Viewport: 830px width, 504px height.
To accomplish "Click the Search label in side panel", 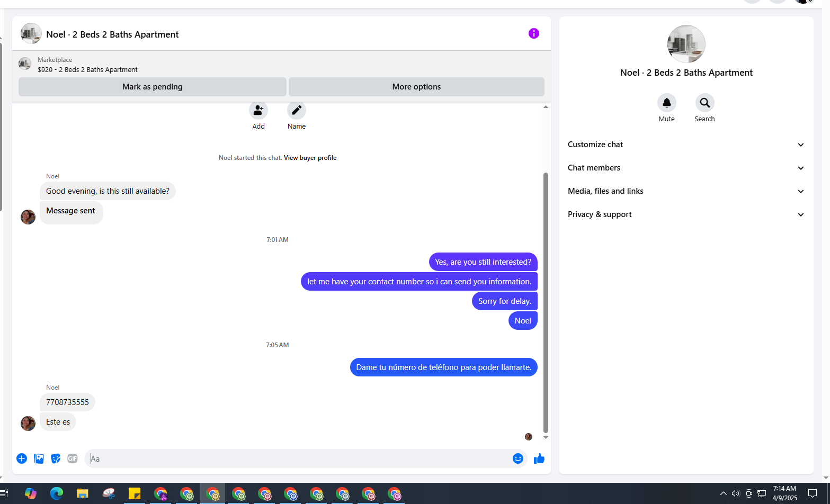I will (704, 119).
